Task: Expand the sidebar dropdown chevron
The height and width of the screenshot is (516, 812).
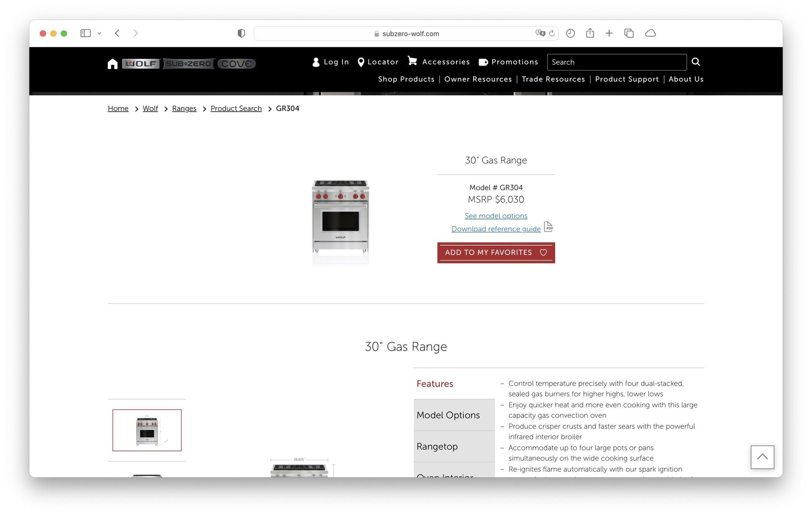Action: (x=99, y=33)
